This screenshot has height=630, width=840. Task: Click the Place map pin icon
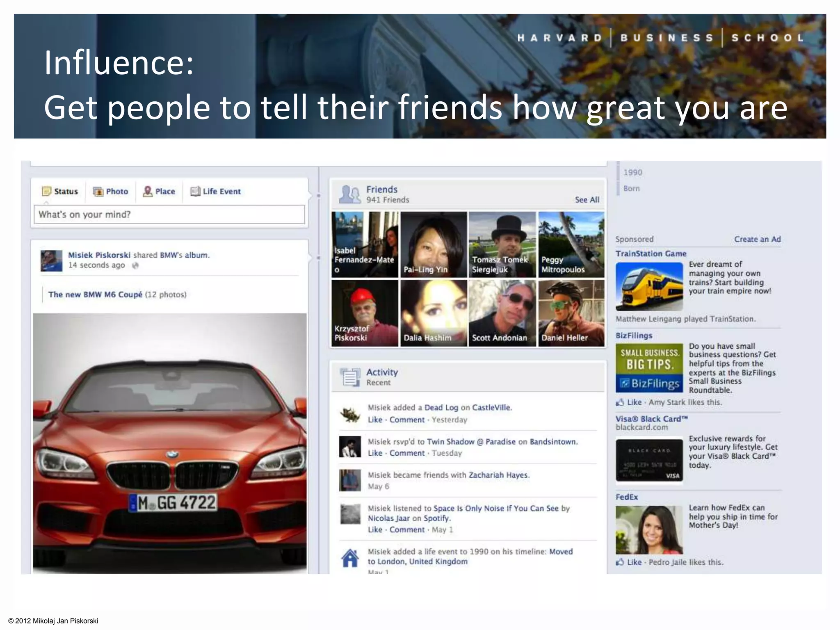[147, 192]
